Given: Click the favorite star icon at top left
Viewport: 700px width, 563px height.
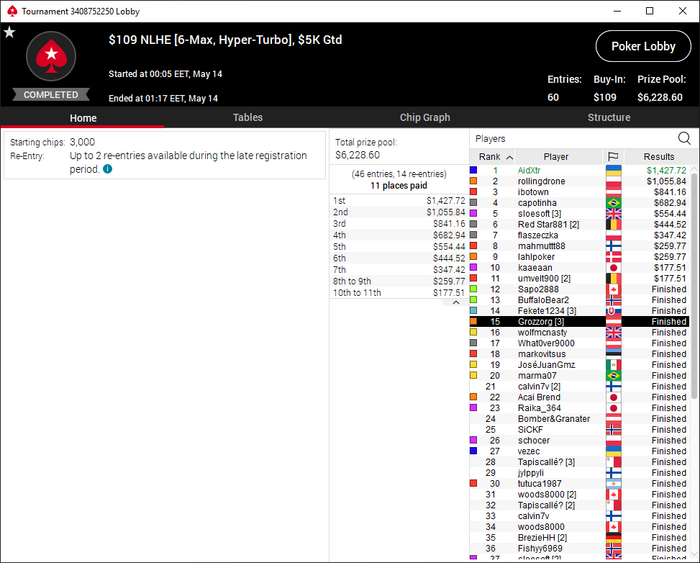Looking at the screenshot, I should coord(9,32).
